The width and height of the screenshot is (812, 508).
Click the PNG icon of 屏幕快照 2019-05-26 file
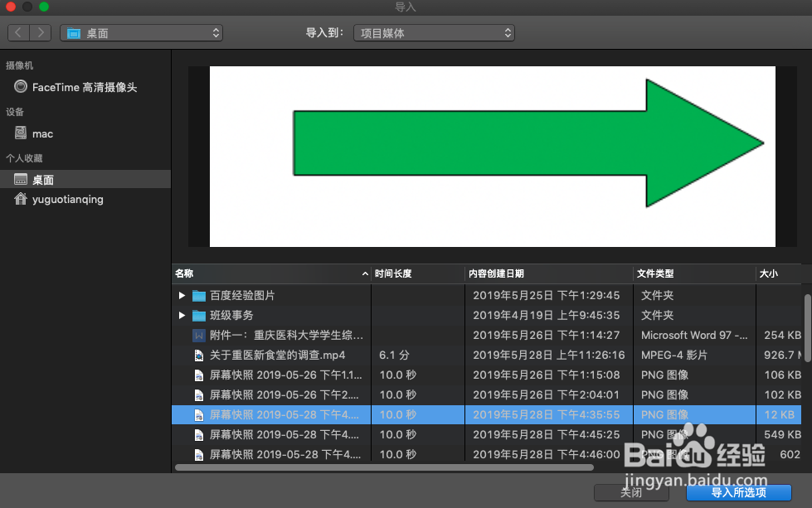pos(198,375)
